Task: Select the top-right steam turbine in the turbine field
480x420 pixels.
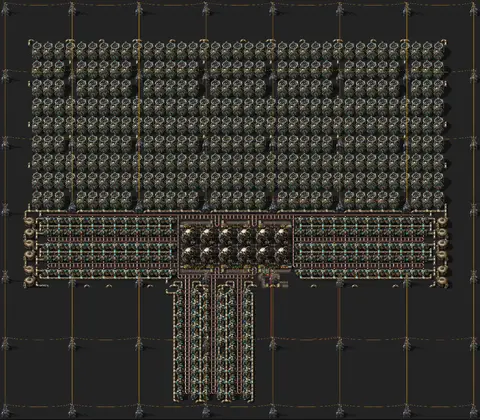Action: [438, 50]
